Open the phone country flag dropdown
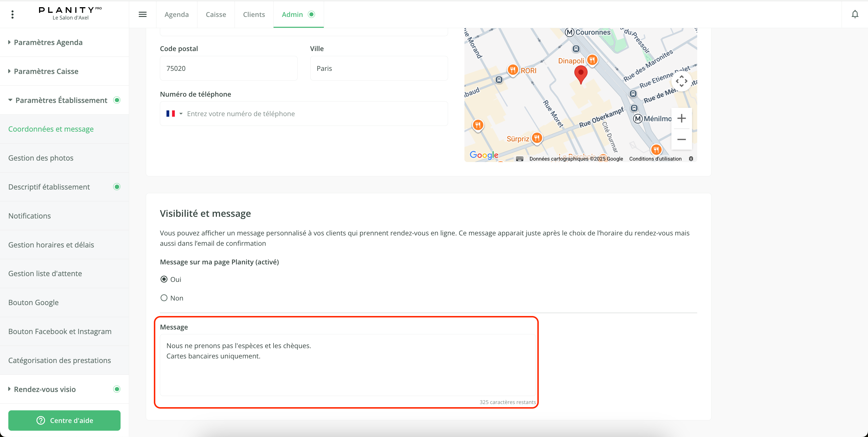Viewport: 868px width, 437px height. [x=174, y=114]
